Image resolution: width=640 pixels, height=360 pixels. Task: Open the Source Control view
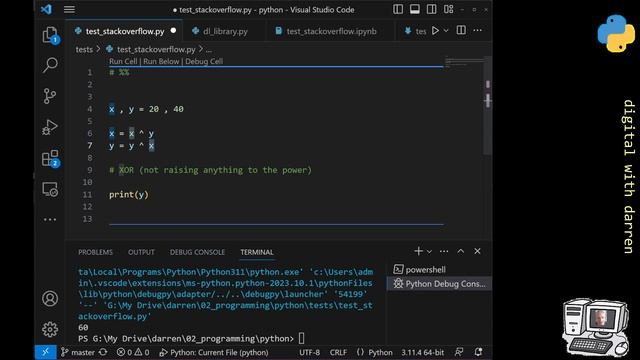click(x=50, y=96)
